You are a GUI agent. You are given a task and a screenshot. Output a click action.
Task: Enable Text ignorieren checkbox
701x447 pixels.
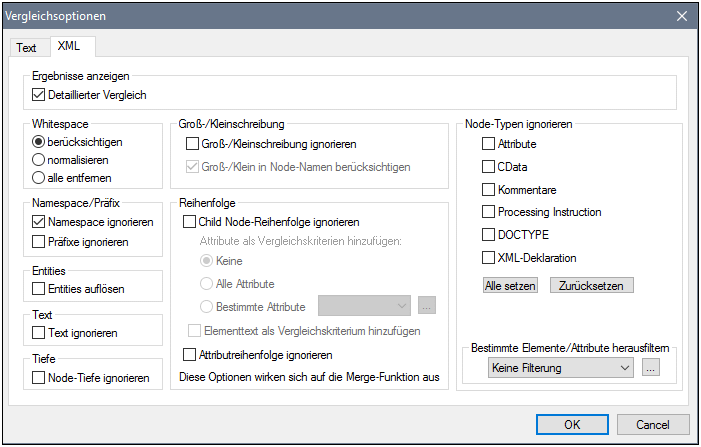coord(40,333)
